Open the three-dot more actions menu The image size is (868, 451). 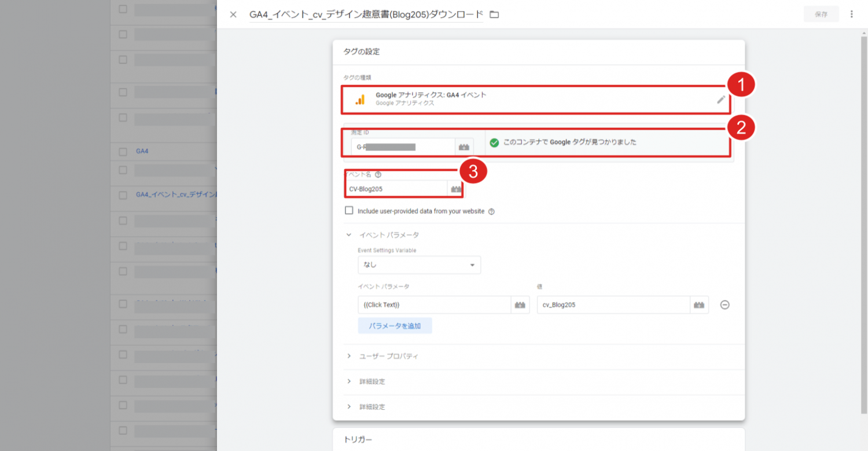coord(851,14)
